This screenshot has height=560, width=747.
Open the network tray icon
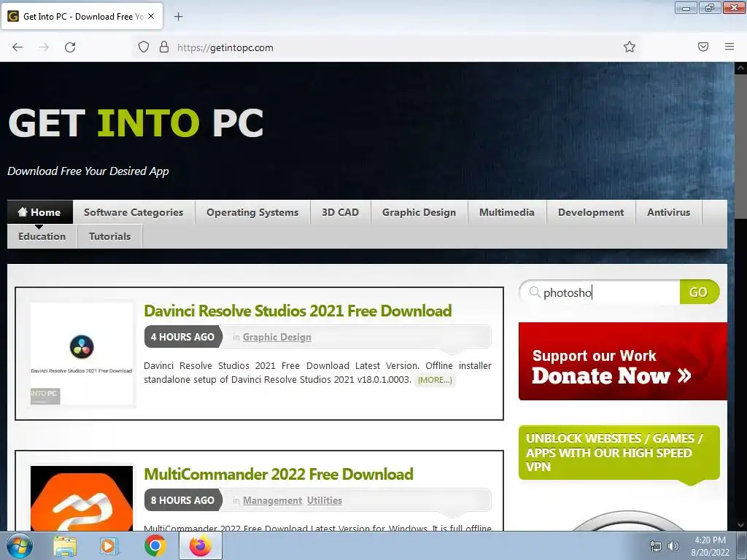656,547
